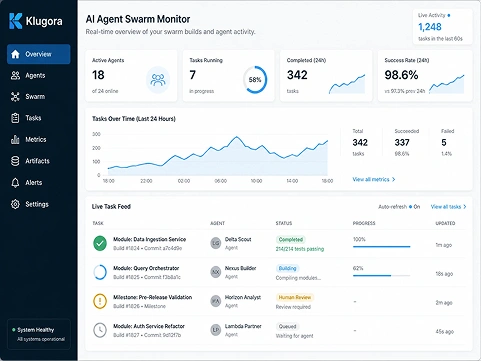Click the '18s ago' updated time
Screen dimensions: 481x361
[x=444, y=274]
